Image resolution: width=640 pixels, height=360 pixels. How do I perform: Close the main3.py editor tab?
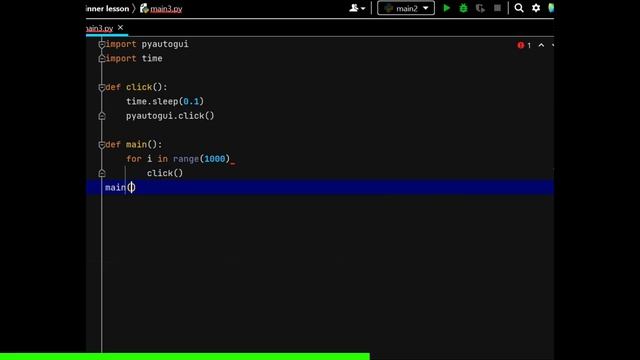tap(120, 27)
